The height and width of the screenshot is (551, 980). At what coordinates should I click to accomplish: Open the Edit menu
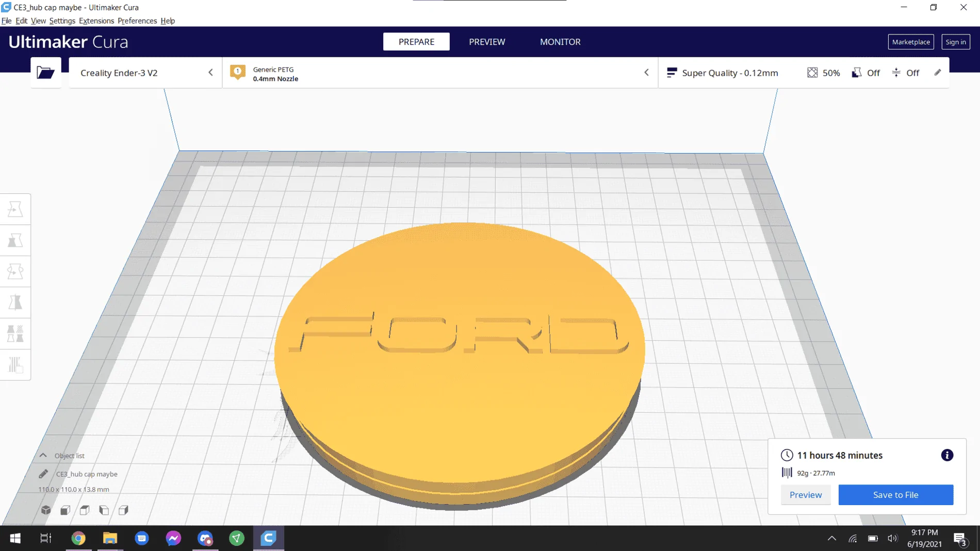[x=21, y=21]
